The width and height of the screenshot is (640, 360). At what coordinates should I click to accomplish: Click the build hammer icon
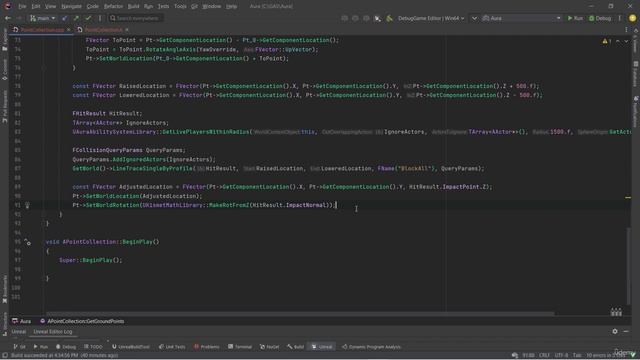pos(390,18)
